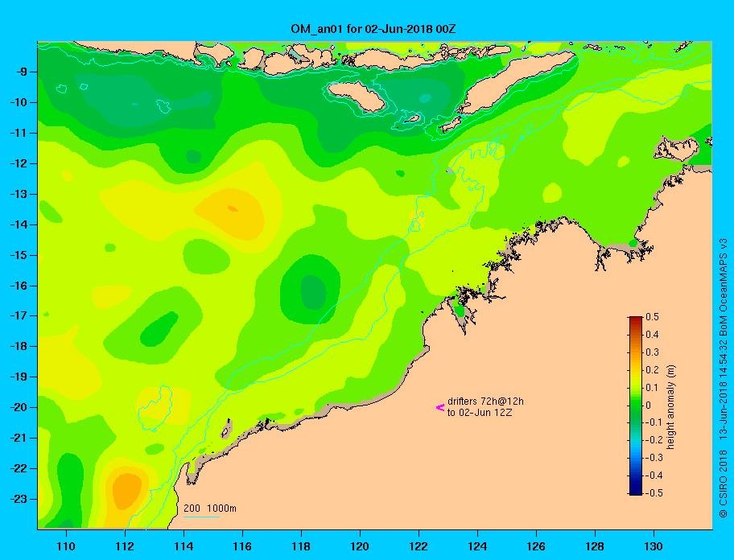
Task: Click the cyan contour sample line under '200 1000m'
Action: [201, 517]
